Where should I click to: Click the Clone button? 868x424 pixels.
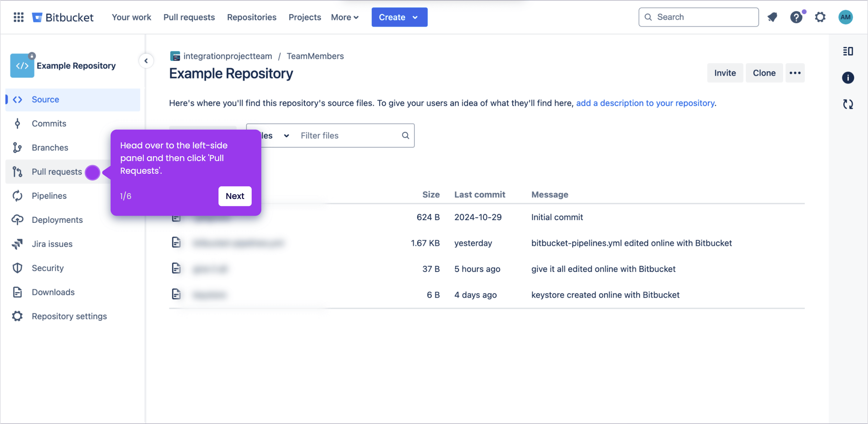(764, 73)
